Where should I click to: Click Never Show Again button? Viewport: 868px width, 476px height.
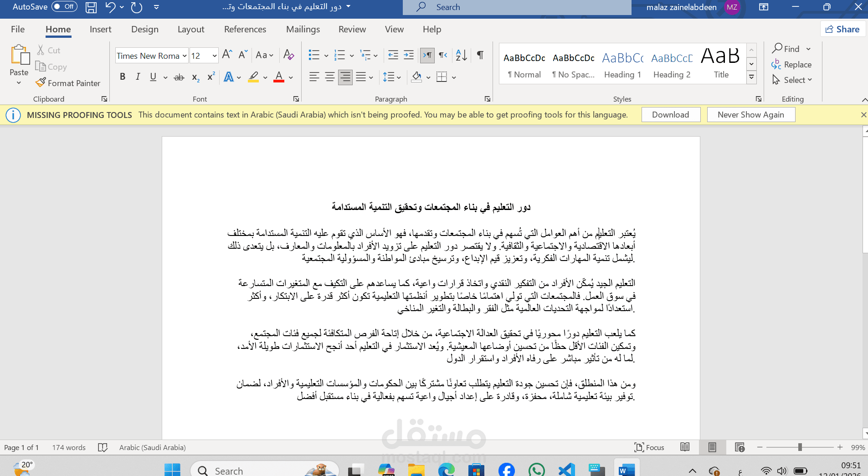[x=751, y=115]
